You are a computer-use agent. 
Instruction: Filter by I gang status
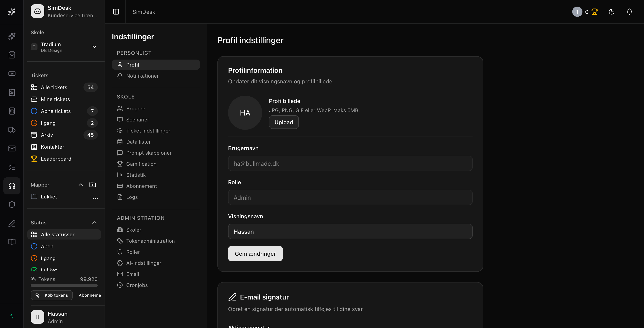point(64,258)
